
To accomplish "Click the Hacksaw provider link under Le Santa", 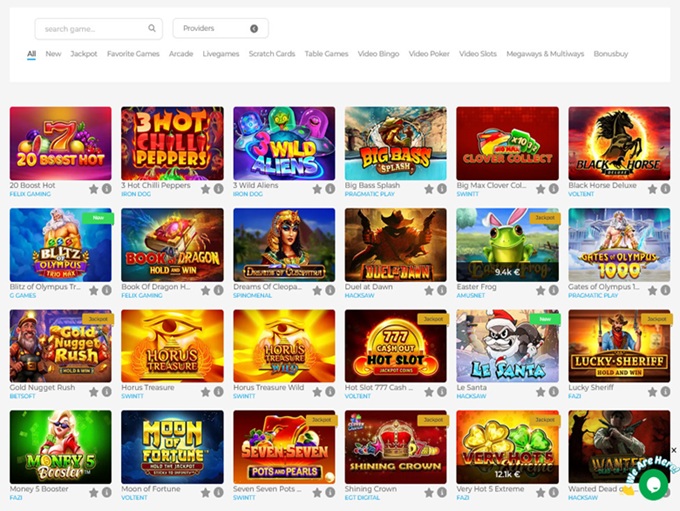I will [472, 397].
